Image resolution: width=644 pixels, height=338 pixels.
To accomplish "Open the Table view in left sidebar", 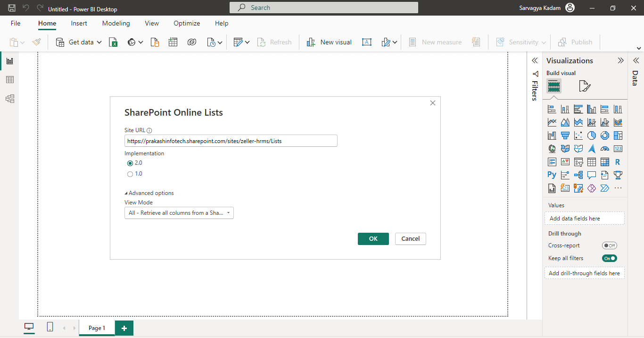I will coord(9,80).
